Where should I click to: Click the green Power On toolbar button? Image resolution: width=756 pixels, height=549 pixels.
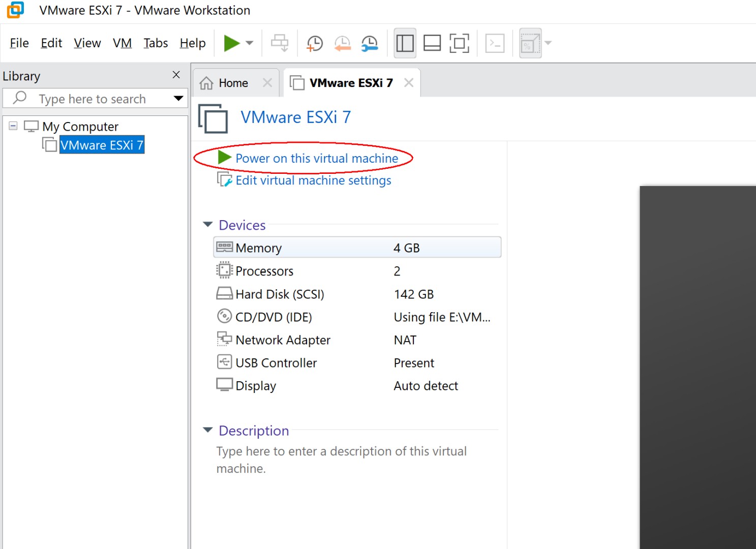232,43
